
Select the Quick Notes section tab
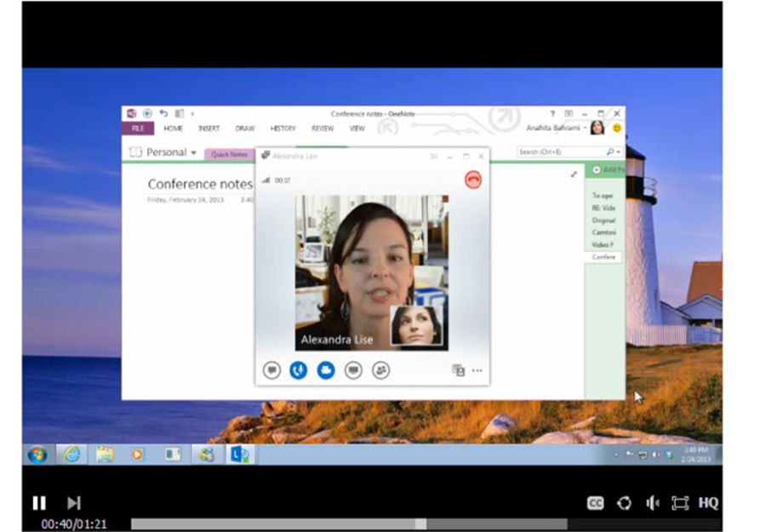click(229, 154)
